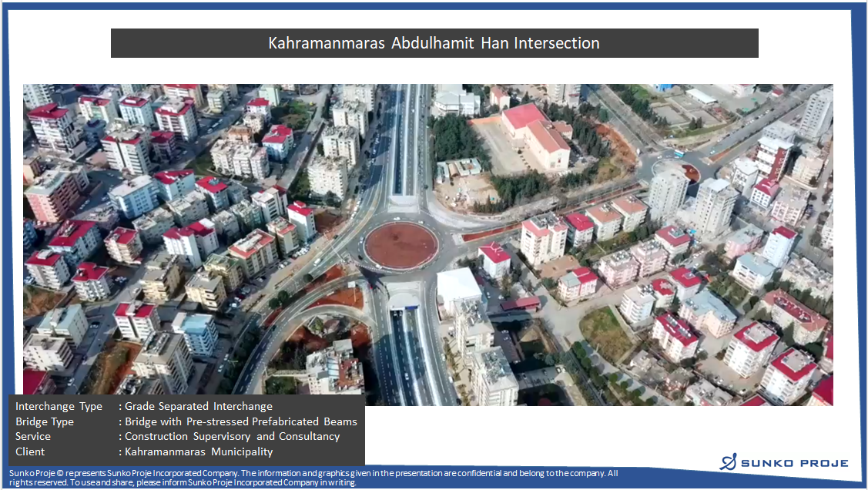Click the red circular roundabout in the photo
This screenshot has width=868, height=490.
(x=400, y=246)
